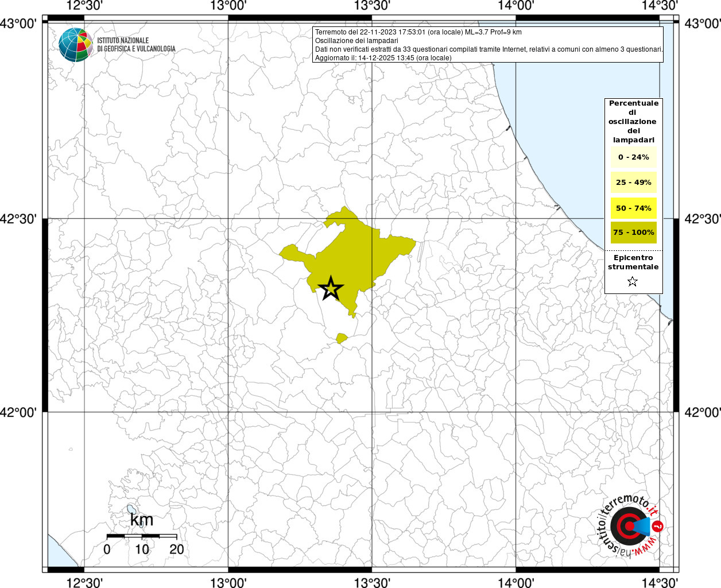Click the small olive patch south of epicenter
Viewport: 721px width, 588px height.
[x=342, y=338]
